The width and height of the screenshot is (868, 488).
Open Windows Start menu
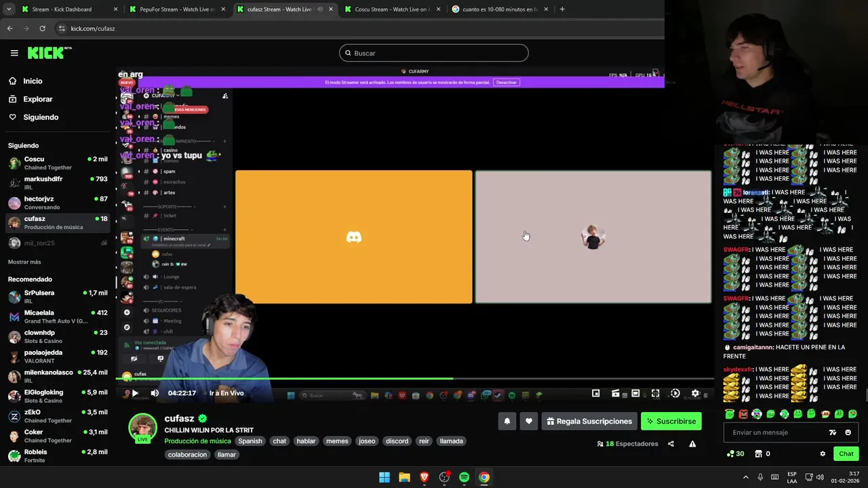[384, 477]
